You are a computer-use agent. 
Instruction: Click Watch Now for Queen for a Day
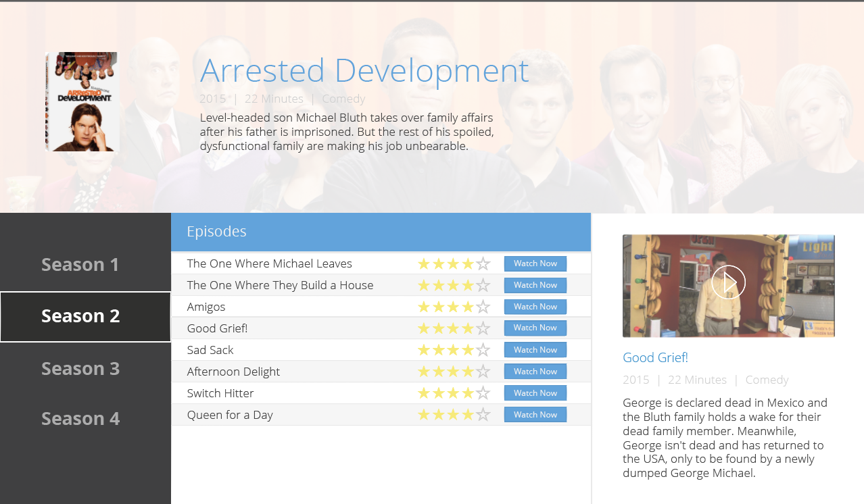535,415
